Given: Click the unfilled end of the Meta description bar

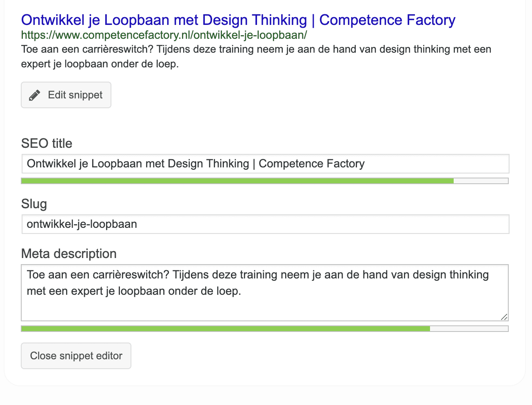Looking at the screenshot, I should click(x=469, y=329).
